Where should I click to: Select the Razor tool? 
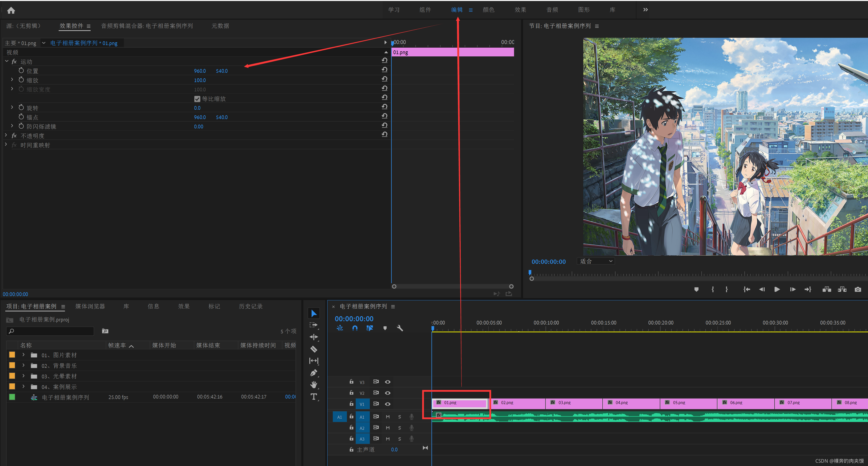click(314, 349)
